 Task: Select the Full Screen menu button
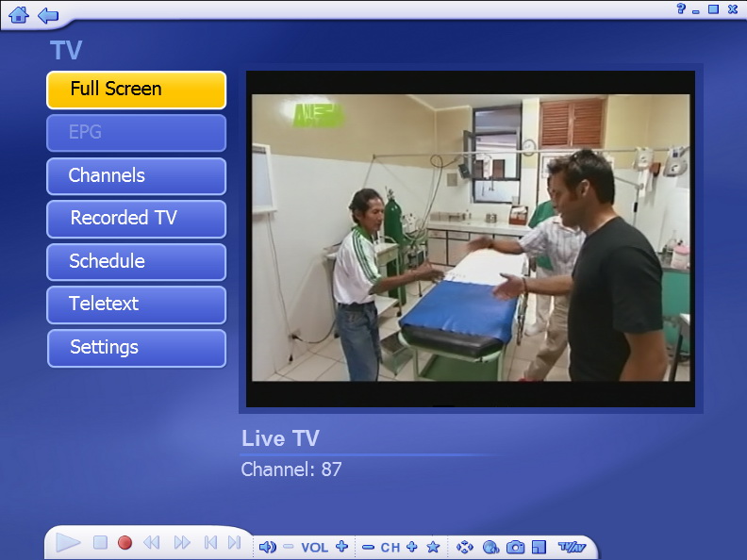tap(137, 90)
